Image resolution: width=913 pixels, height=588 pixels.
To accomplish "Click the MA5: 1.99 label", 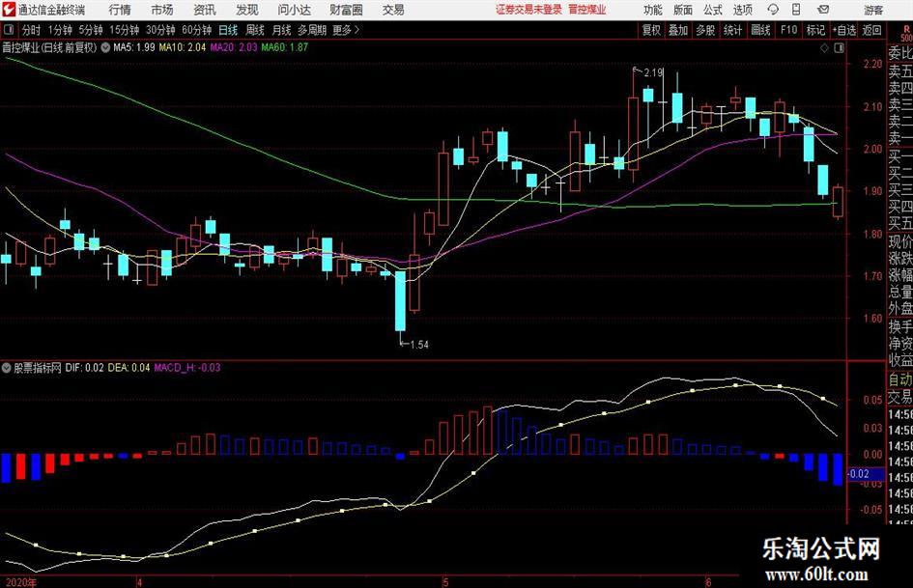I will click(x=134, y=47).
